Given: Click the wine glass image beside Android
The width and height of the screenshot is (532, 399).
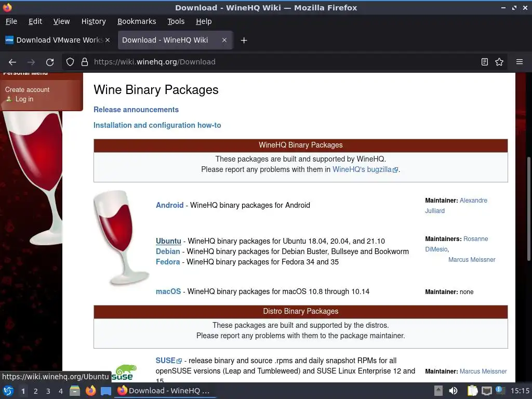Looking at the screenshot, I should 121,237.
